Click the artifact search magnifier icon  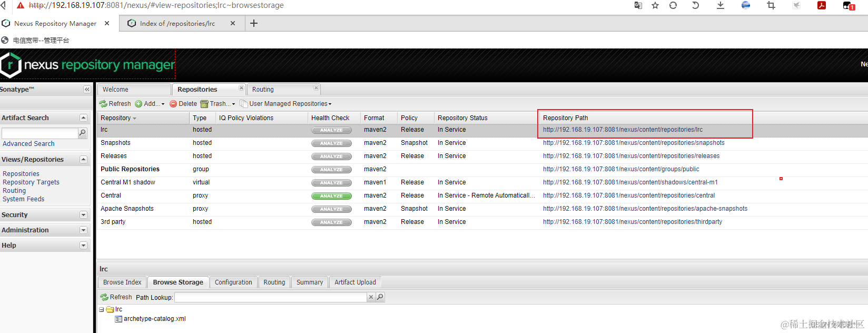[82, 133]
